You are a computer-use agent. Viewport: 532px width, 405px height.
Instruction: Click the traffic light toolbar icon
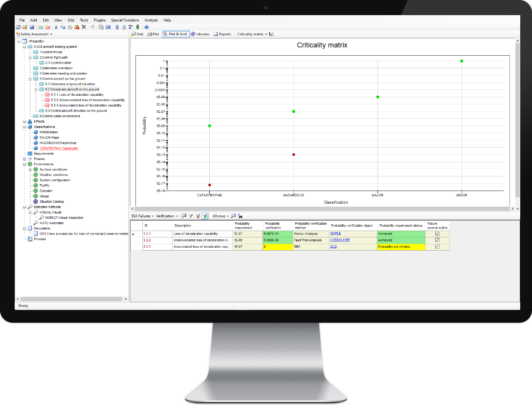tap(137, 27)
